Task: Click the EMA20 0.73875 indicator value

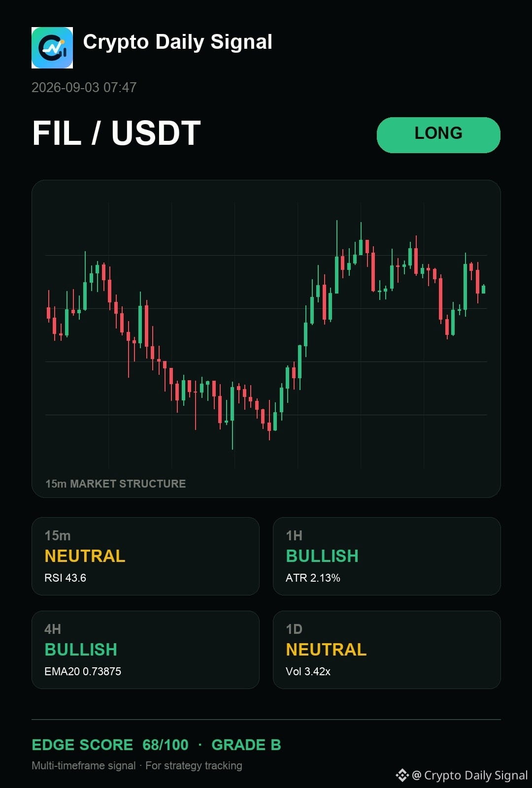Action: [83, 671]
